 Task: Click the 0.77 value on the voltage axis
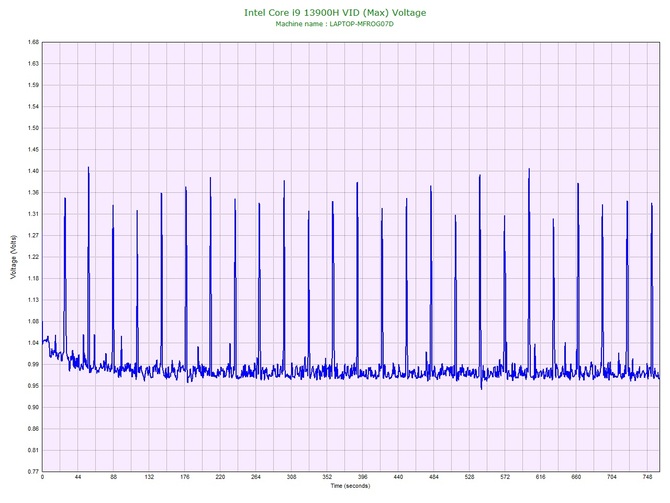pos(33,471)
